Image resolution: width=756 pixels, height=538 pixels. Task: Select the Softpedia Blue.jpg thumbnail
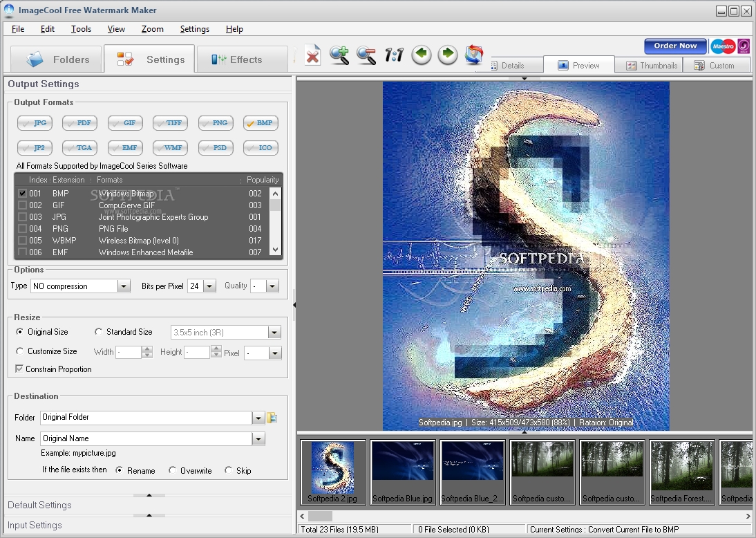tap(403, 472)
